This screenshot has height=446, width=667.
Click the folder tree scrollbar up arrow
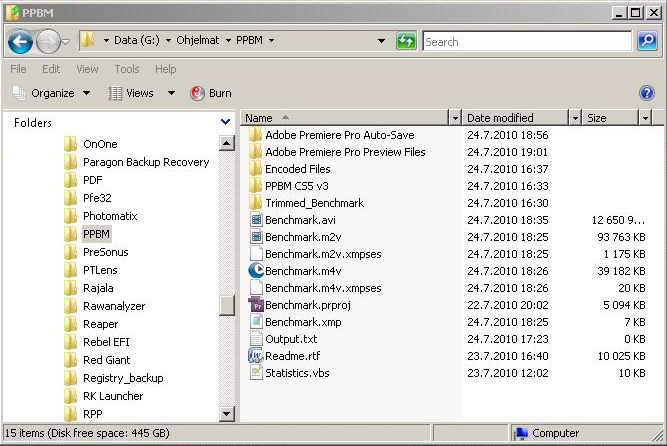(x=226, y=143)
